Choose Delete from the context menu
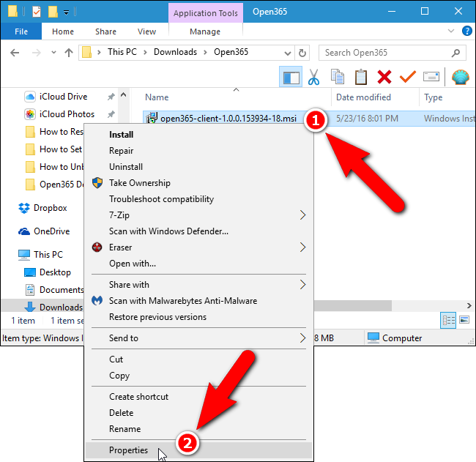Image resolution: width=476 pixels, height=462 pixels. [198, 413]
